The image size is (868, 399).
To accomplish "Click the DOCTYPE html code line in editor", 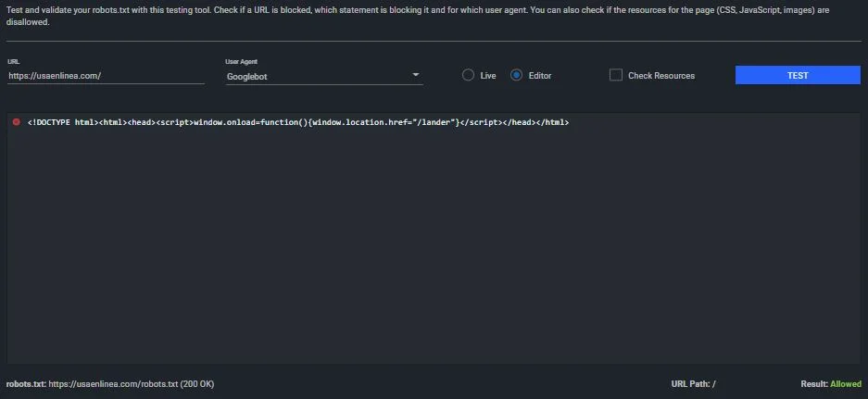I will click(297, 122).
